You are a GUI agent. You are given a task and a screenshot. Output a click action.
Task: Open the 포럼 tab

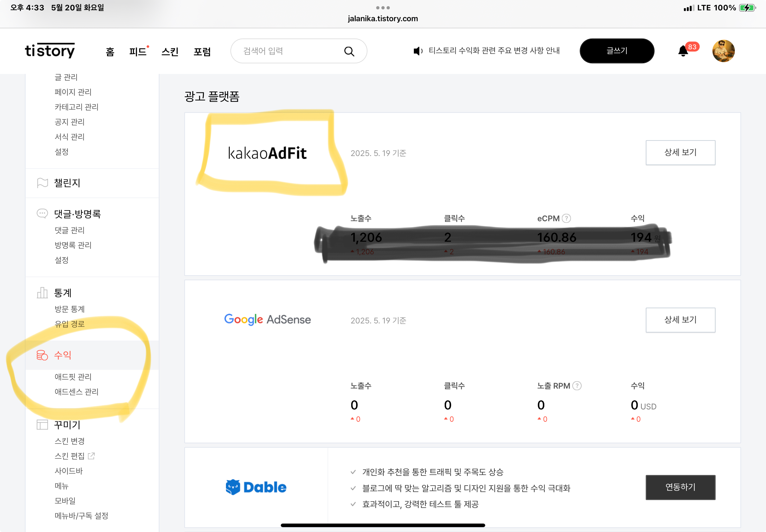pyautogui.click(x=202, y=52)
